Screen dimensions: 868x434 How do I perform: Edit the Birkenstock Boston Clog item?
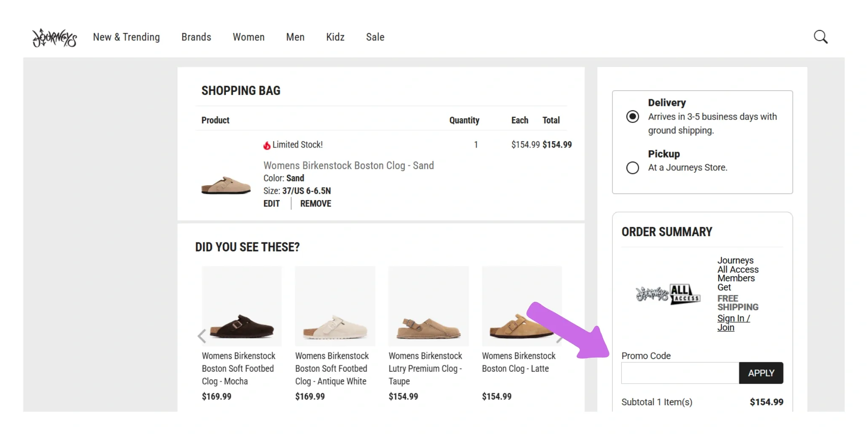tap(271, 203)
